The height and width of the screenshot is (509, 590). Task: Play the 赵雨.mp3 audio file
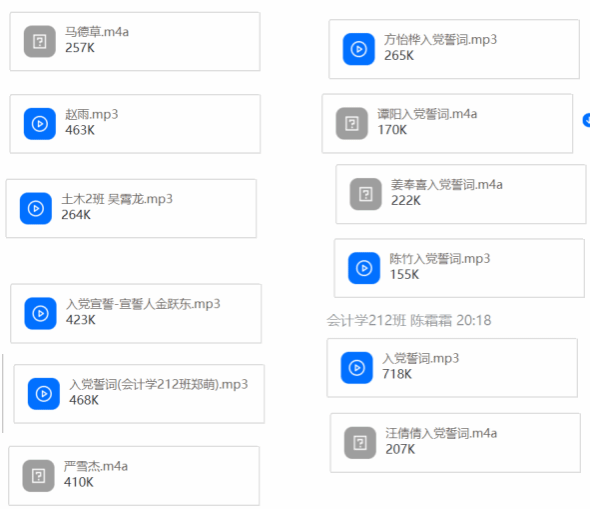[x=40, y=124]
